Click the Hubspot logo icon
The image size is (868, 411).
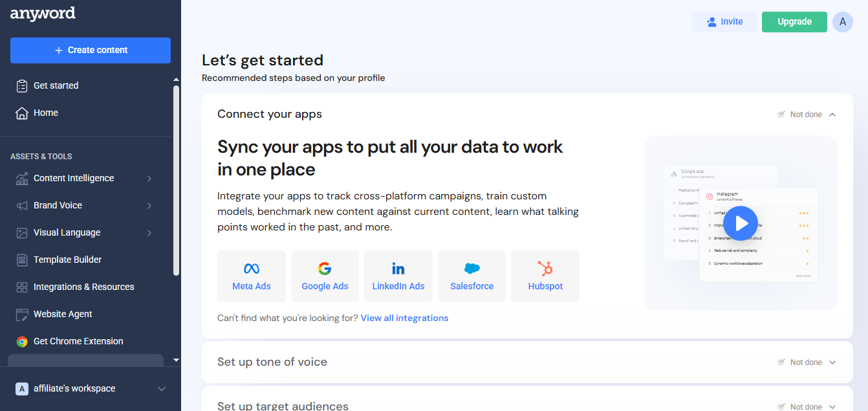click(x=545, y=269)
